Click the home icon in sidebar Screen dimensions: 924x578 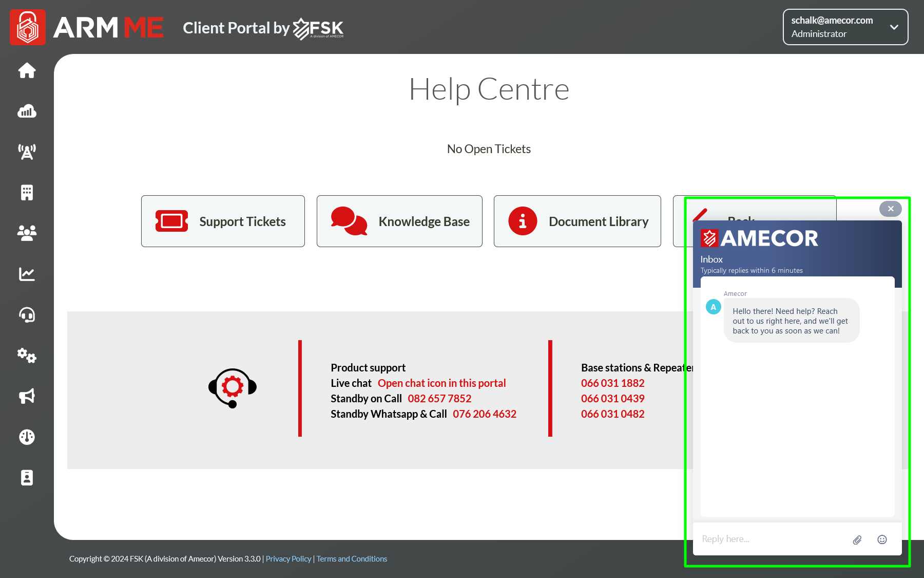[x=27, y=70]
